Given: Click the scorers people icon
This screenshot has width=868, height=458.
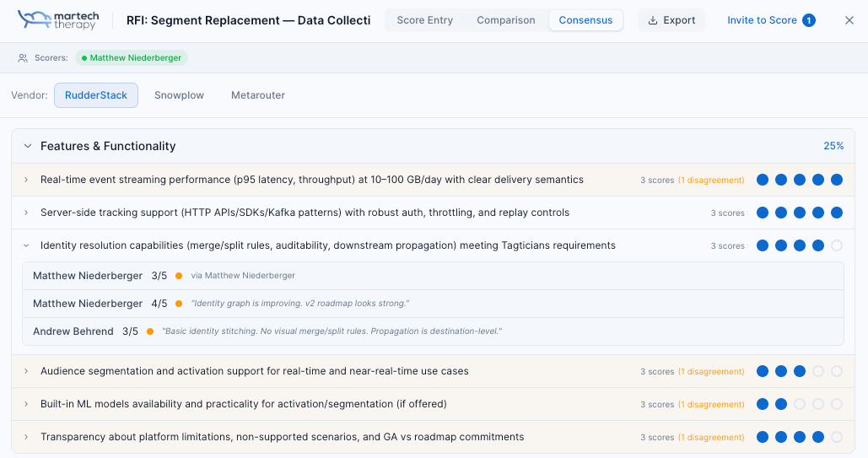Looking at the screenshot, I should tap(23, 58).
